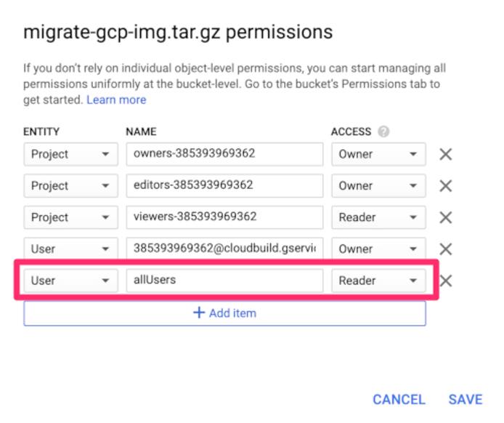Change access level for allUsers row
This screenshot has height=423, width=504.
coord(378,281)
